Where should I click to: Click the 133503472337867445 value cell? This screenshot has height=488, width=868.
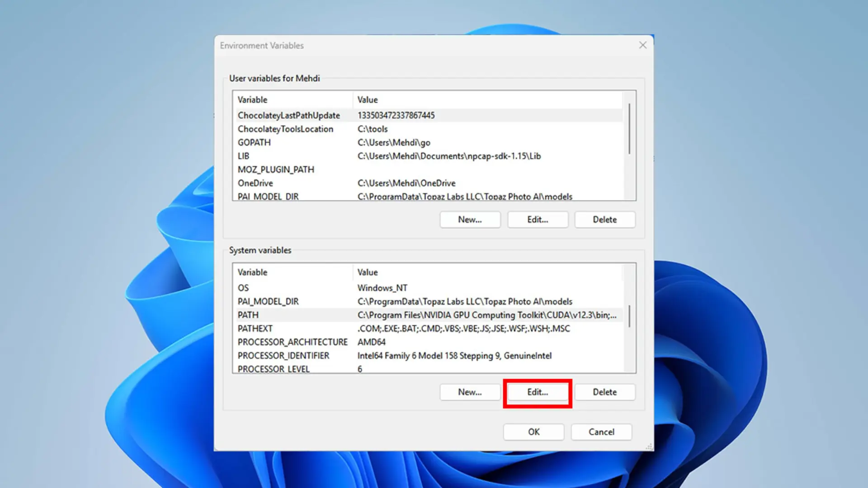[x=396, y=115]
